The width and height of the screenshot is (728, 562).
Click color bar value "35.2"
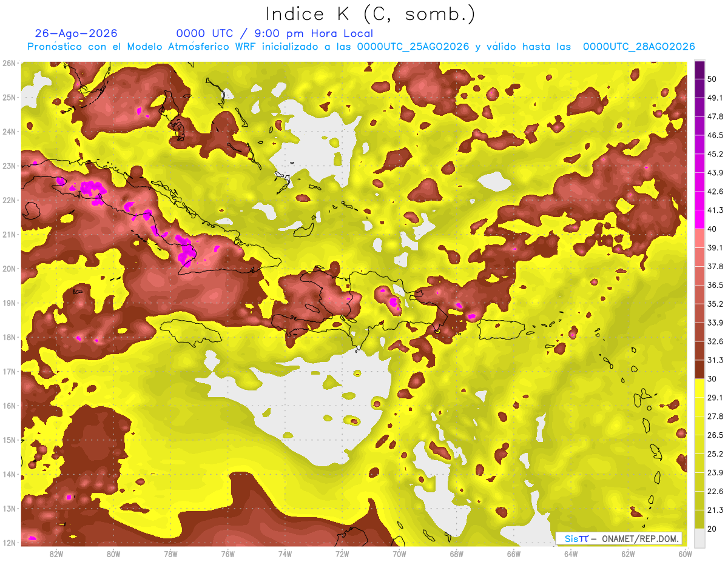[x=715, y=304]
